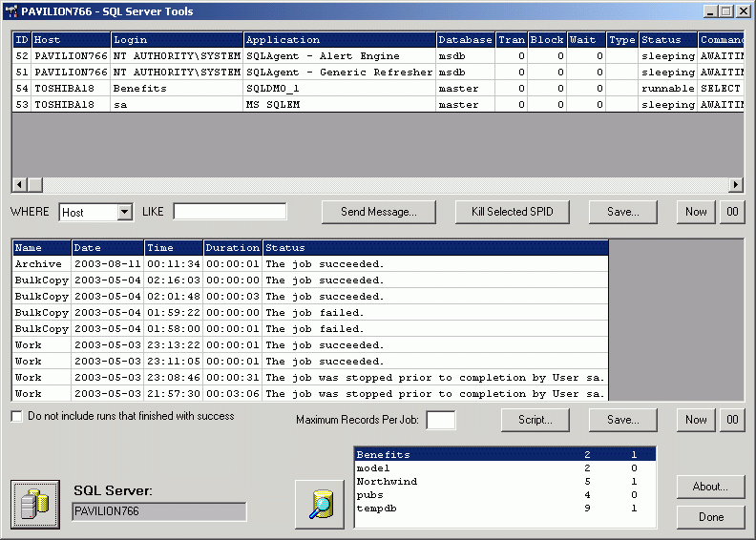Viewport: 756px width, 540px height.
Task: Click the Duration column header in job history
Action: coord(232,248)
